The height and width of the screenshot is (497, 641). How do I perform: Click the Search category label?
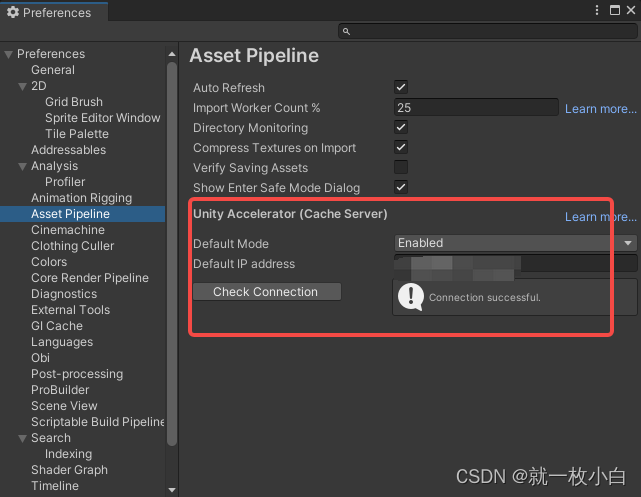pos(51,438)
